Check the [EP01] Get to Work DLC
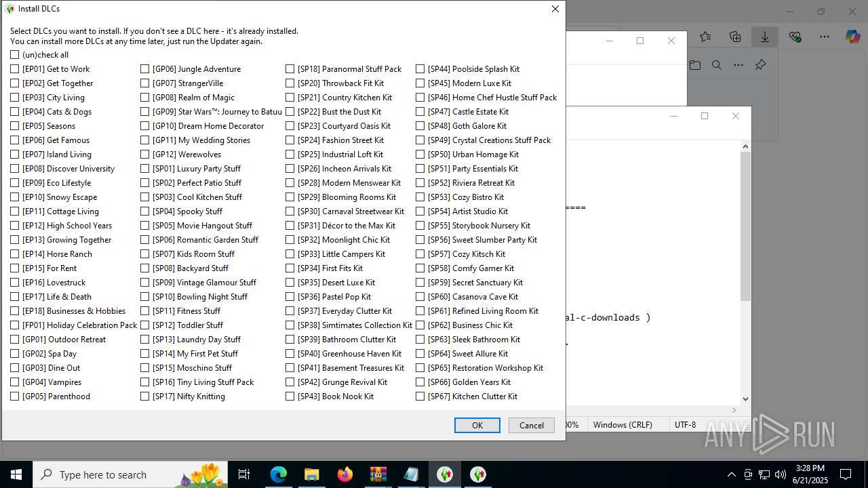Screen dimensions: 868x488 tap(15, 69)
